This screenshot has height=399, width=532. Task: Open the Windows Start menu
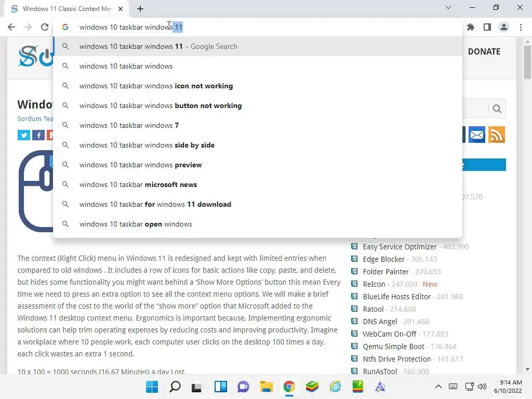coord(152,387)
